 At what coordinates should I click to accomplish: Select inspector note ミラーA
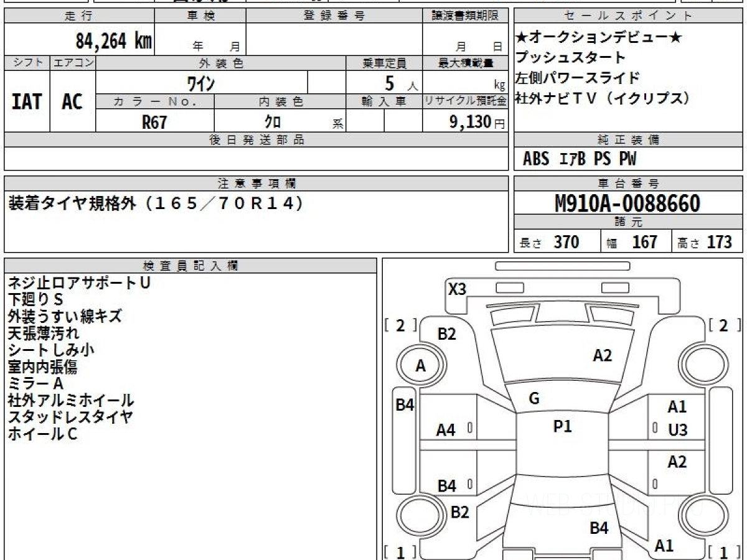(35, 383)
